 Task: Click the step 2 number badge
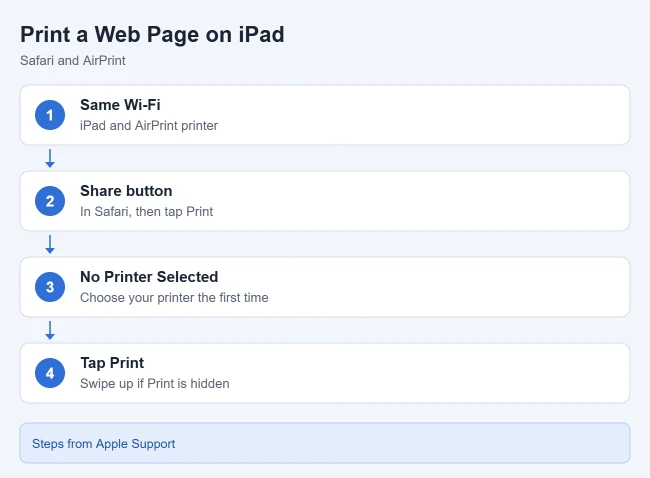point(50,201)
